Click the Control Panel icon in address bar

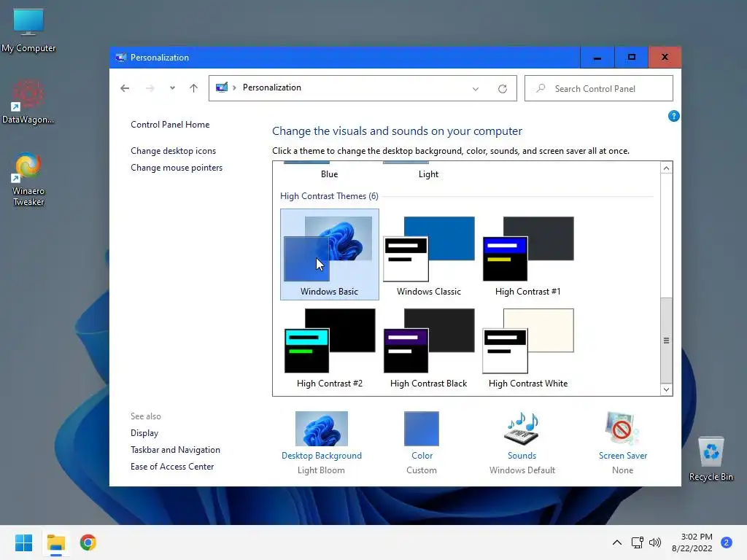click(x=222, y=87)
